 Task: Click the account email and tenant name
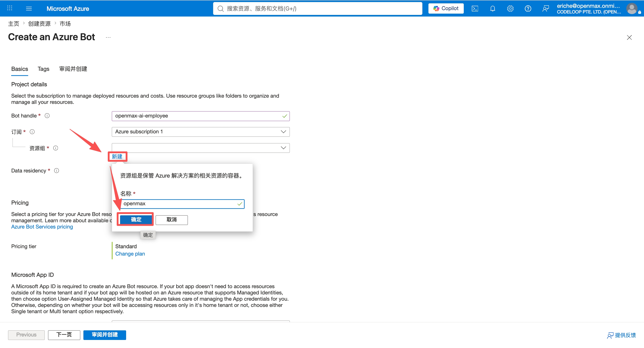pyautogui.click(x=589, y=8)
